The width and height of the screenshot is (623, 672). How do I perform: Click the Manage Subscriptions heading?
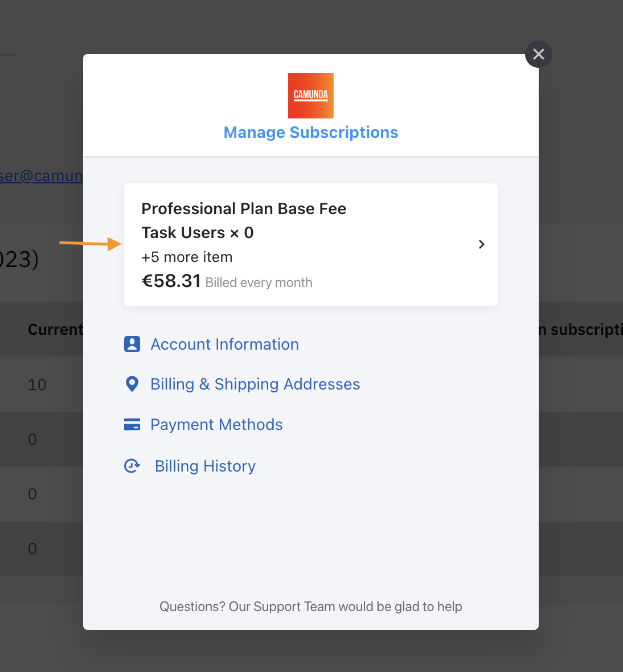[310, 132]
